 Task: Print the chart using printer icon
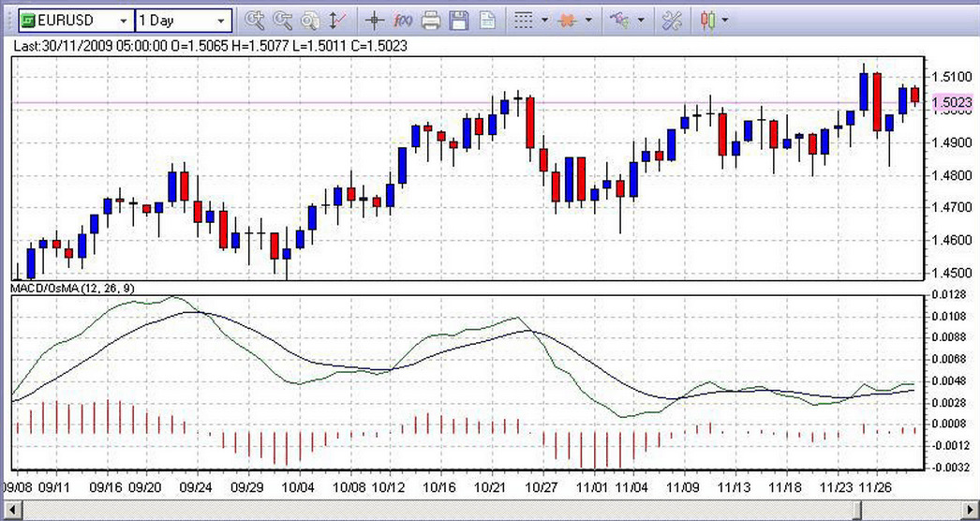pos(431,19)
